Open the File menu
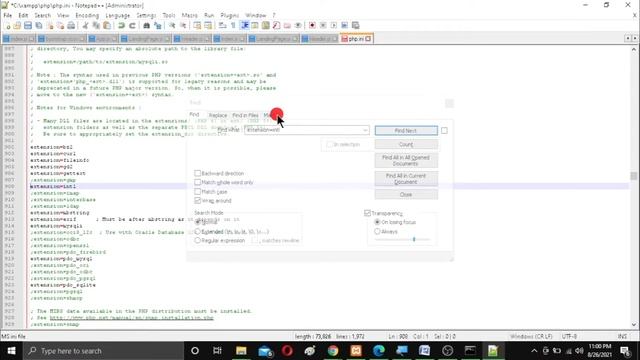640x360 pixels. 8,16
